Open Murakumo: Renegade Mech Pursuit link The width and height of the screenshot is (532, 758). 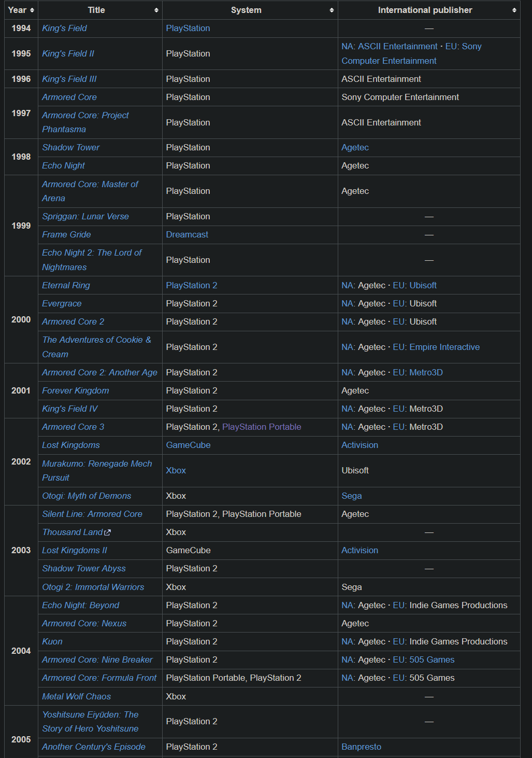97,471
